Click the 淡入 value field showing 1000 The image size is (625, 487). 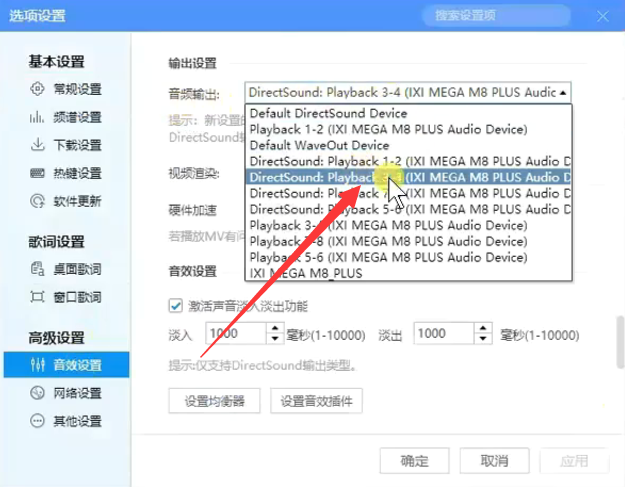(236, 333)
